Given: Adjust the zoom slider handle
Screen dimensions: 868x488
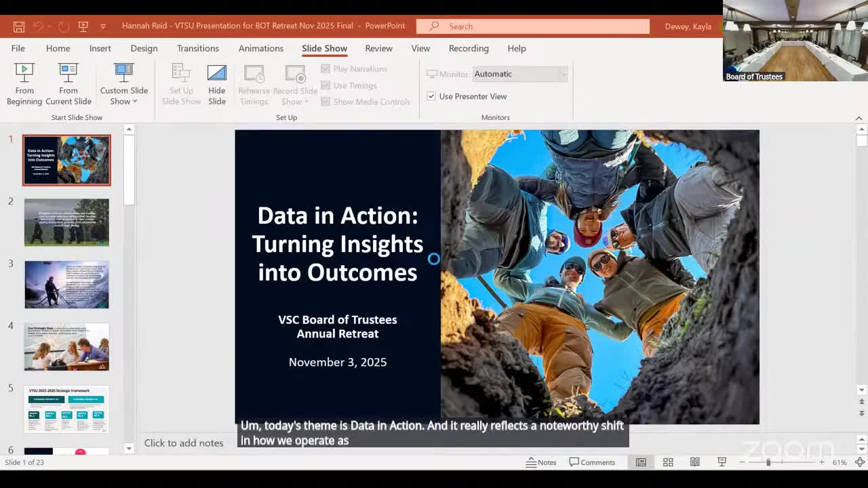Looking at the screenshot, I should 768,462.
